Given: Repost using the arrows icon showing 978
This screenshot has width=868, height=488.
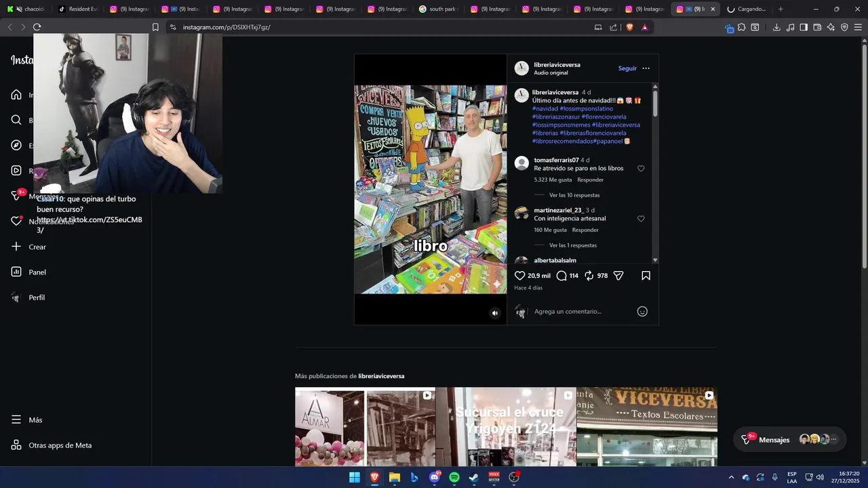Looking at the screenshot, I should [x=589, y=276].
